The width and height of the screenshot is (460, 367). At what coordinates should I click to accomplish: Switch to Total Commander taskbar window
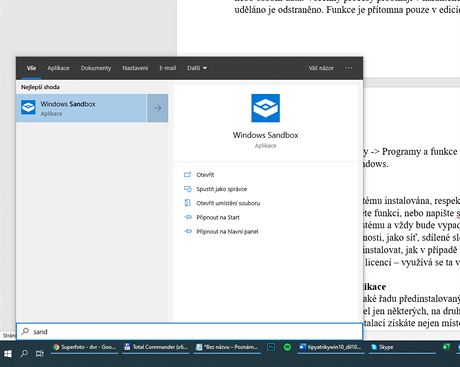[x=156, y=347]
